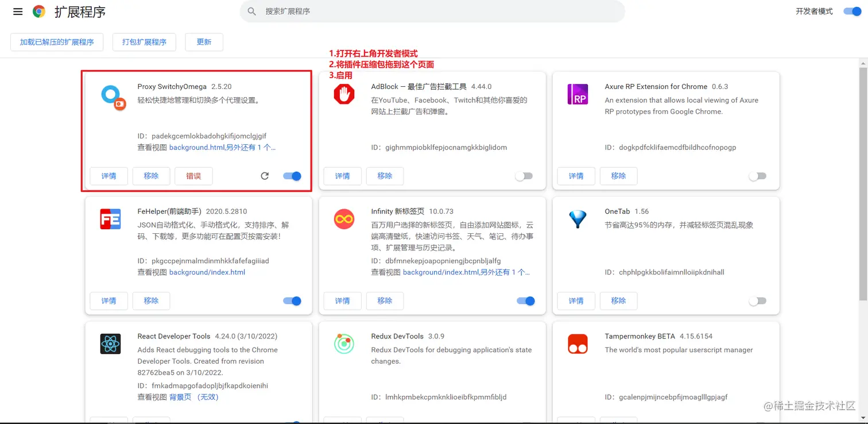Click the FeHelper FE icon

click(110, 219)
